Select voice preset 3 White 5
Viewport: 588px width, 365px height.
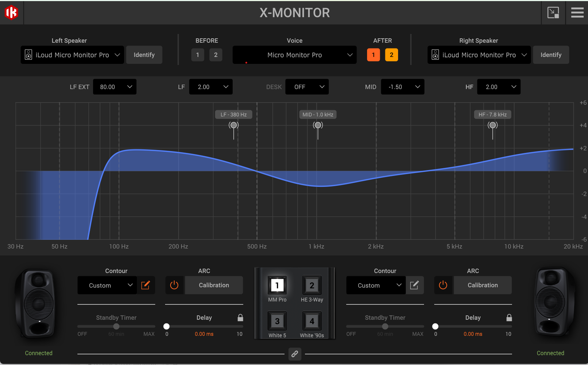click(x=277, y=321)
